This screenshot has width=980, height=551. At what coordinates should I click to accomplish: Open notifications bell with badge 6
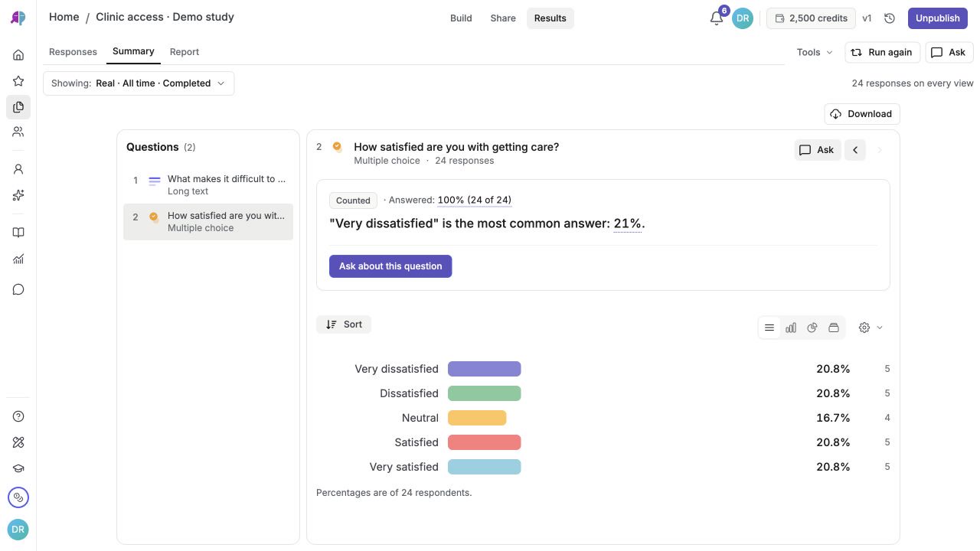(717, 18)
